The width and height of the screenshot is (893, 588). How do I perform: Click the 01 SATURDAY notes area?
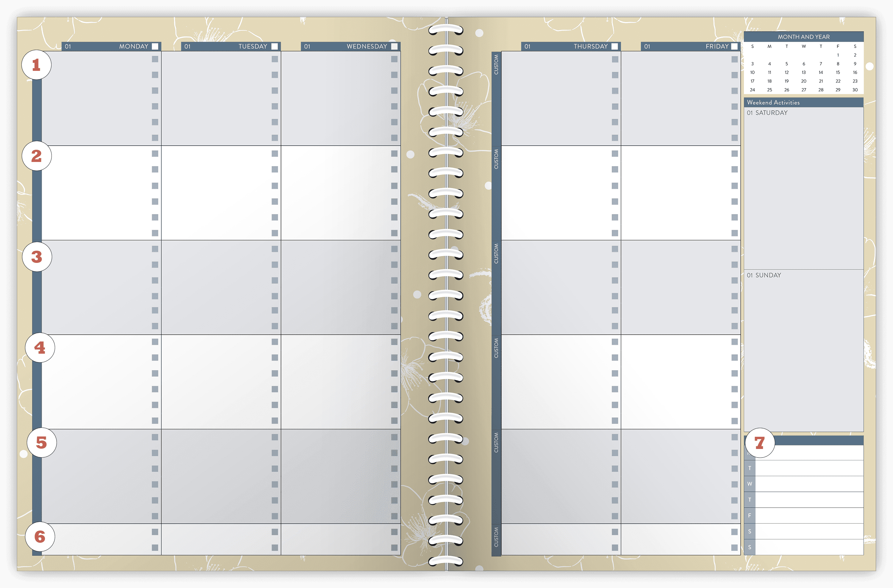click(803, 188)
